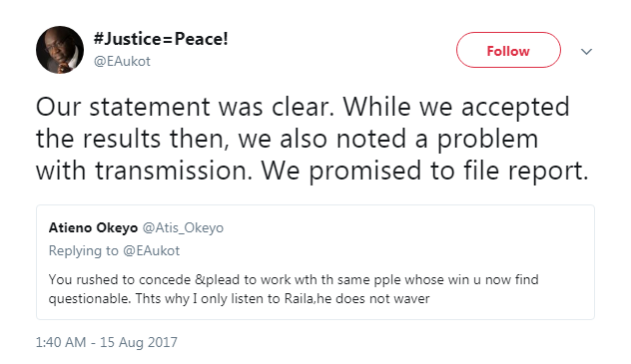Visit the @EAukot handle below display name
Screen dimensions: 631x364
[x=122, y=62]
